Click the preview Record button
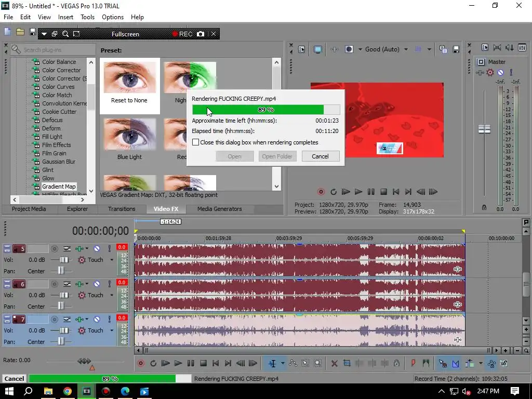 [321, 192]
